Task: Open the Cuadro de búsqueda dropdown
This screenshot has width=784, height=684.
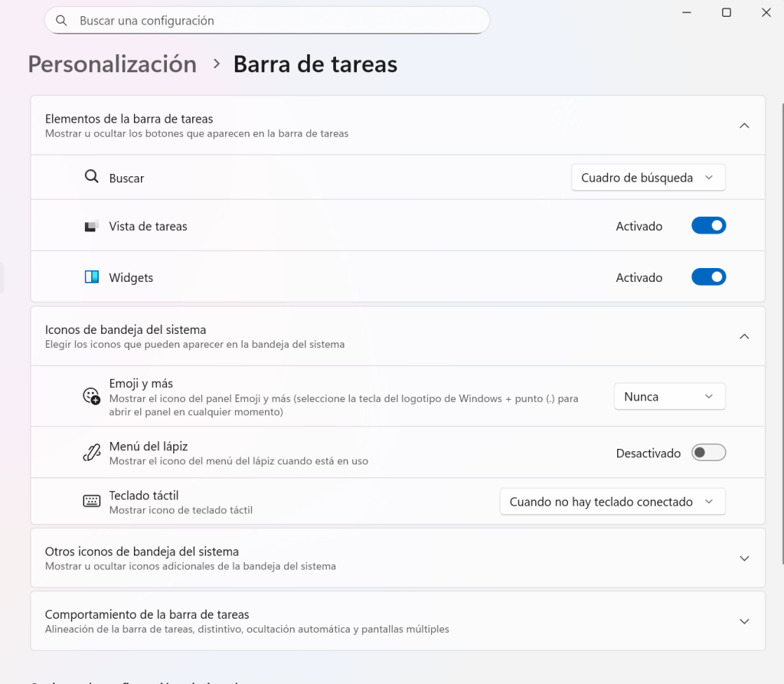Action: 648,178
